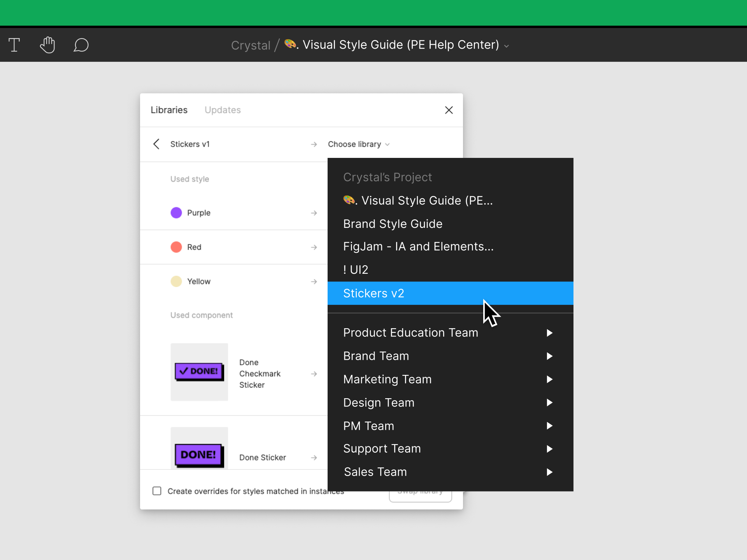Enable Create overrides for styles matched in instances
747x560 pixels.
click(x=157, y=491)
